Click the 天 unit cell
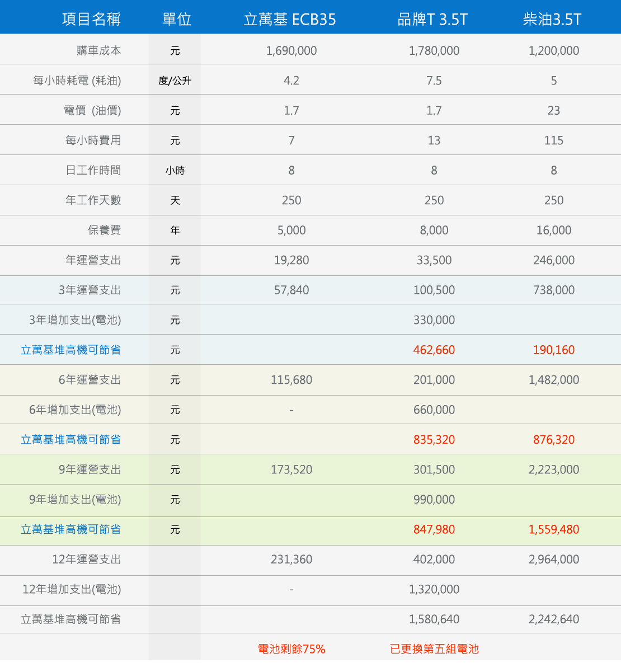The width and height of the screenshot is (621, 672). [175, 200]
